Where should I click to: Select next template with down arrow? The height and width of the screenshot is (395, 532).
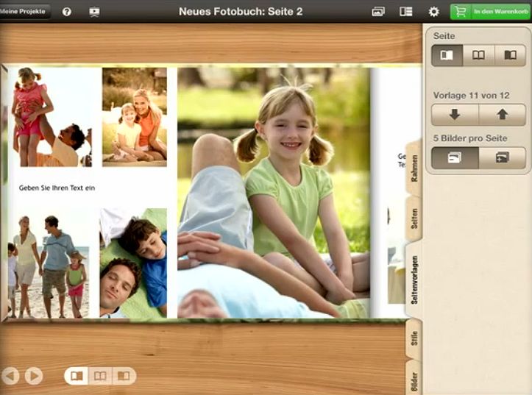[x=454, y=115]
